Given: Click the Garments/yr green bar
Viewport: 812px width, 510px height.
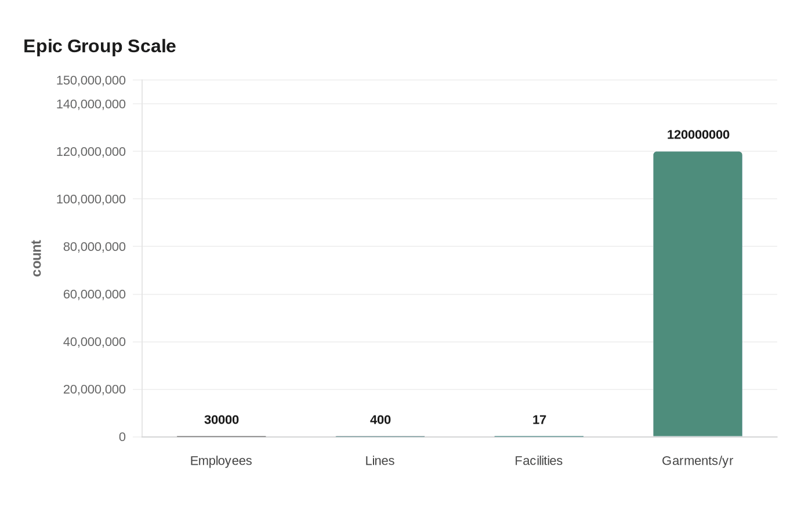Looking at the screenshot, I should [x=698, y=294].
